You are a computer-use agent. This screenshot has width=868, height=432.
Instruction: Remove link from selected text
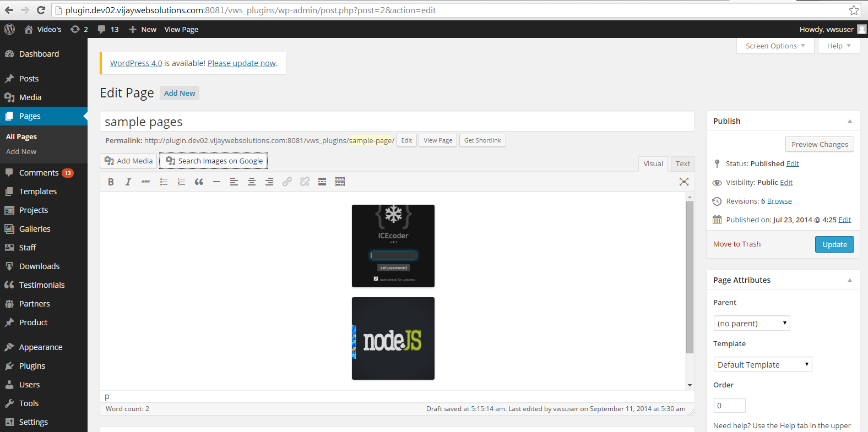[x=305, y=182]
